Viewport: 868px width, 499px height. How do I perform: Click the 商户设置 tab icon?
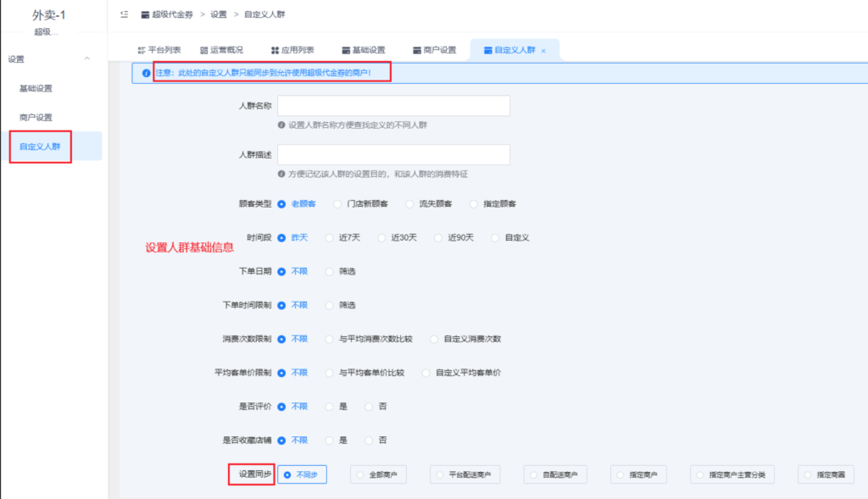(416, 49)
